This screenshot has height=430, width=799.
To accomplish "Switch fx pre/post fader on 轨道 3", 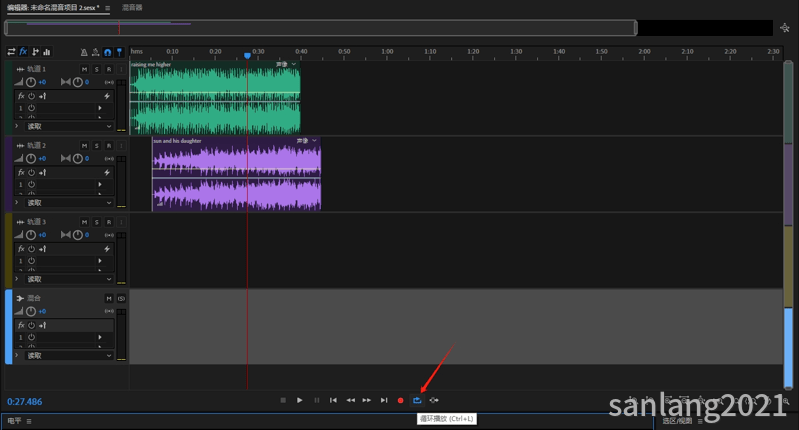I will 42,249.
